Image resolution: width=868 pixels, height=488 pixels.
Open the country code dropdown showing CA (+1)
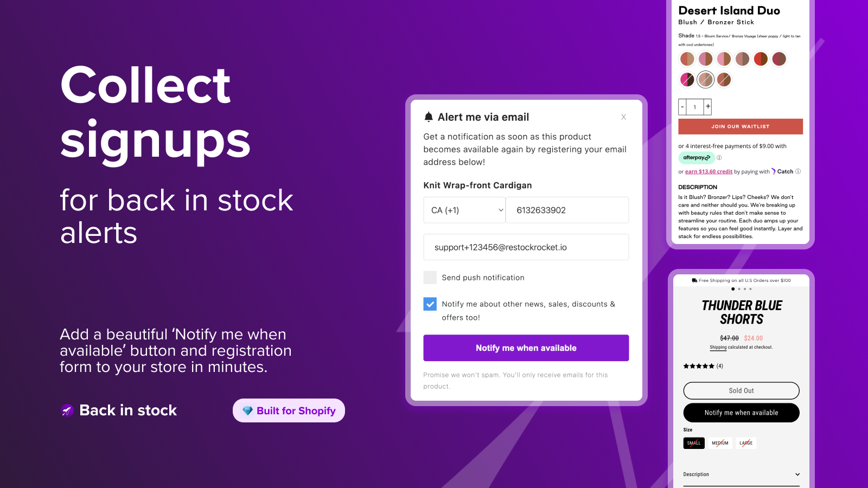click(464, 210)
